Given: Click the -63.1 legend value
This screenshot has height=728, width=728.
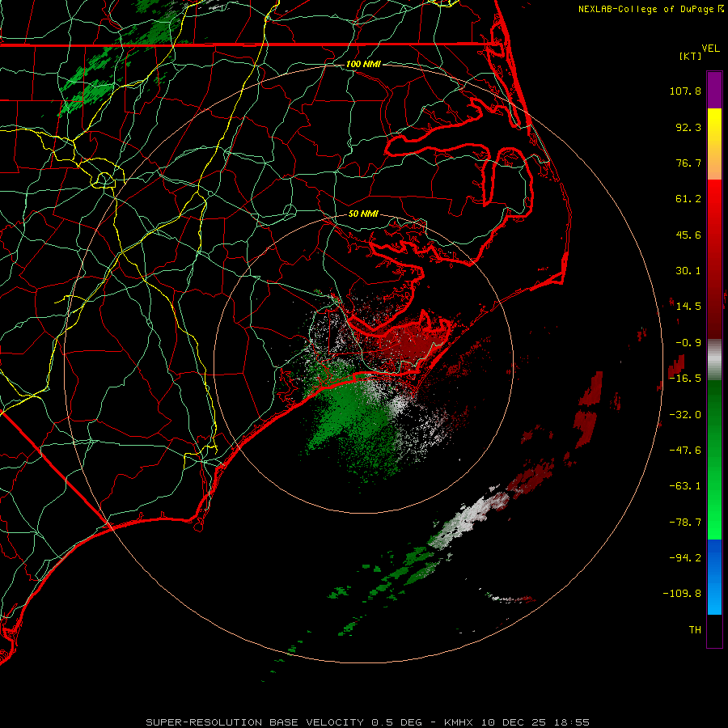Looking at the screenshot, I should tap(685, 486).
